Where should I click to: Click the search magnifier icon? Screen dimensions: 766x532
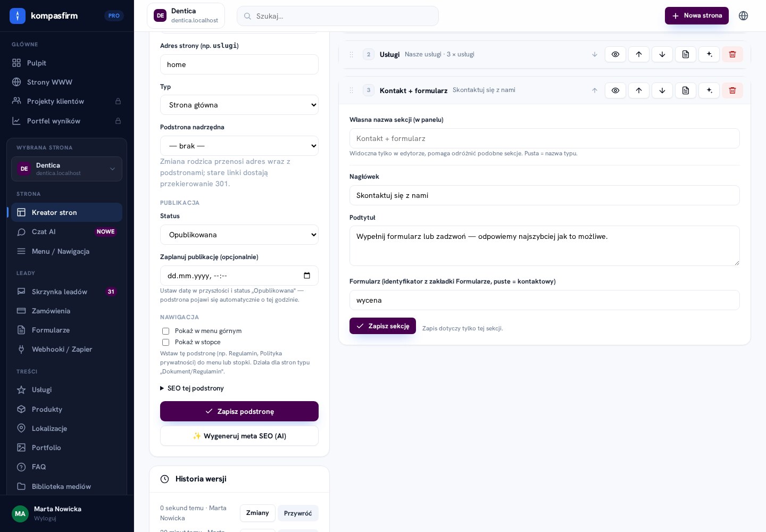(247, 16)
